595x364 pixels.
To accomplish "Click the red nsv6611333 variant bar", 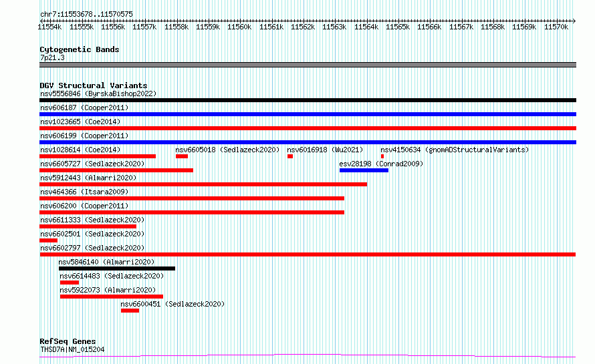I will [x=88, y=226].
